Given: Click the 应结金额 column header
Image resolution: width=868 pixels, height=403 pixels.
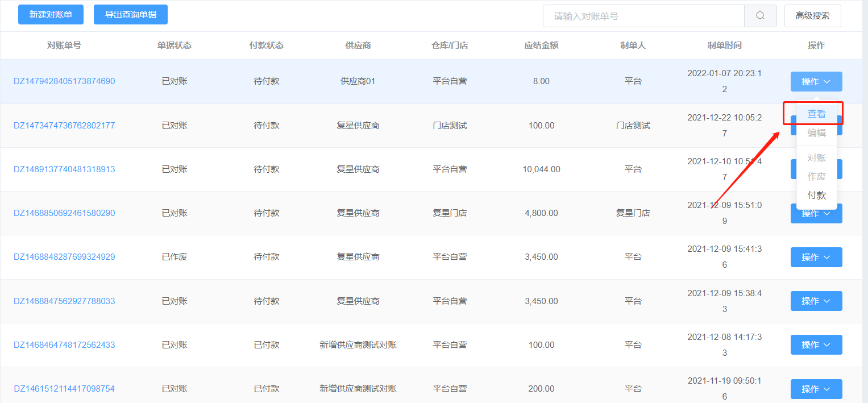Looking at the screenshot, I should tap(541, 45).
